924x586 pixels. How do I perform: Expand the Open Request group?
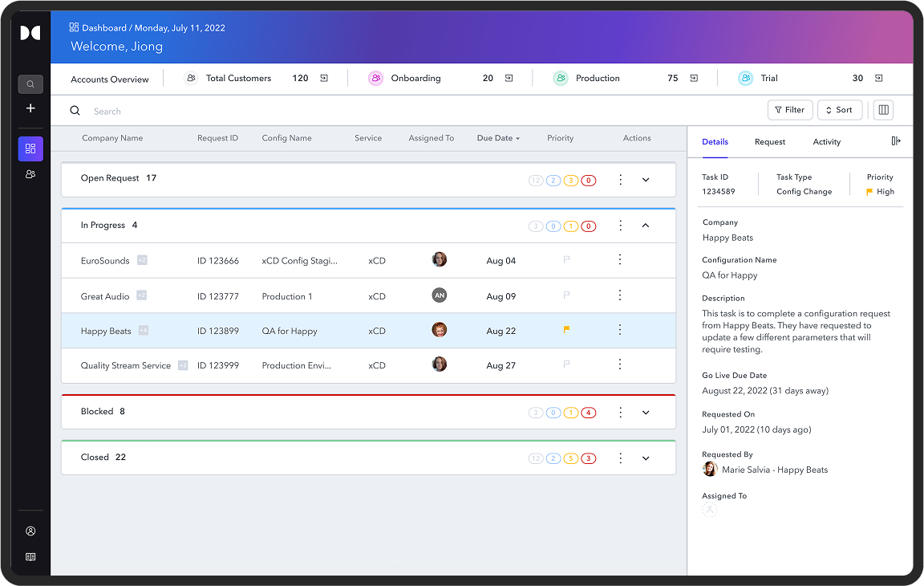point(646,180)
